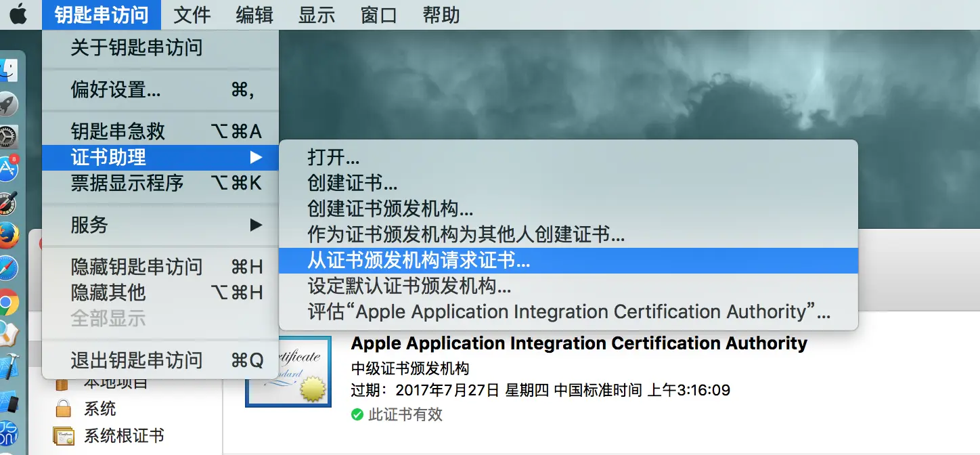Open Launchpad rocket icon in dock
The width and height of the screenshot is (980, 455).
click(8, 105)
